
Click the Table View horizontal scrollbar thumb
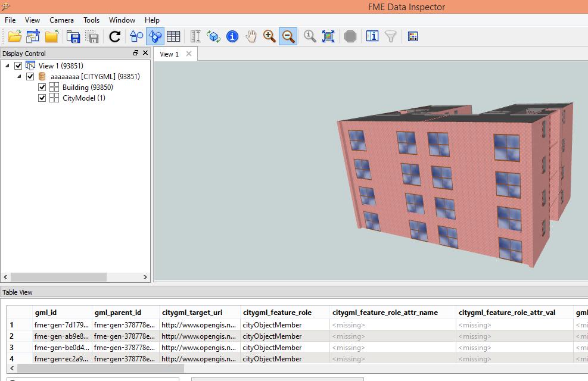[101, 368]
